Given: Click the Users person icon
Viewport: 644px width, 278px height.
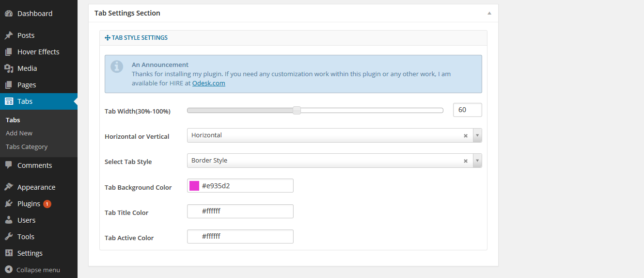Looking at the screenshot, I should (9, 220).
